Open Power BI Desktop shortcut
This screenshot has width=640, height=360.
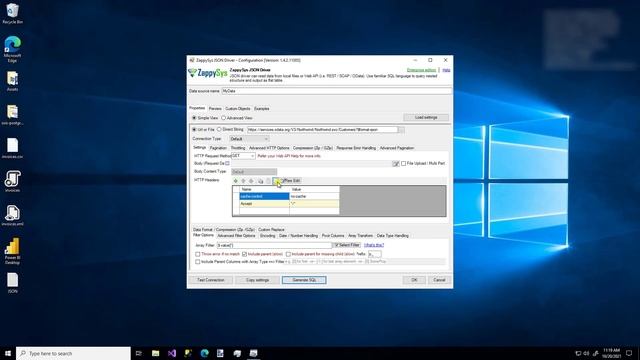coord(12,251)
